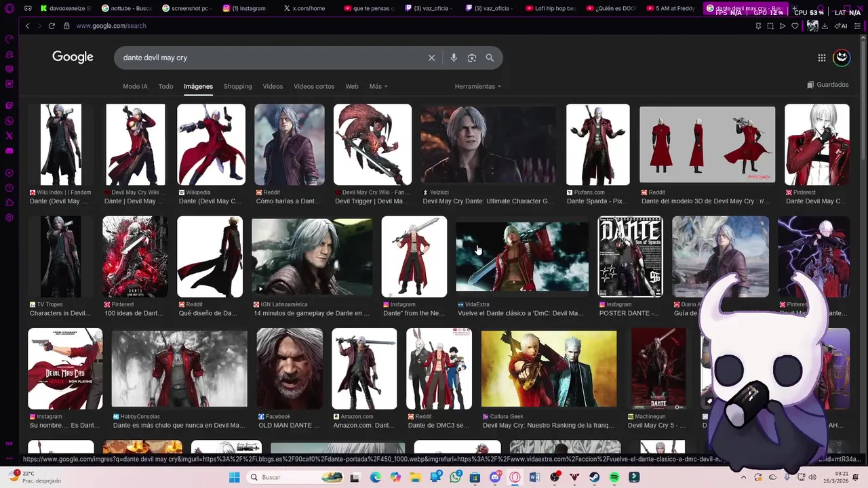Open Yelzkizi Ultimate Character Guide thumbnail
This screenshot has height=488, width=868.
pyautogui.click(x=488, y=144)
